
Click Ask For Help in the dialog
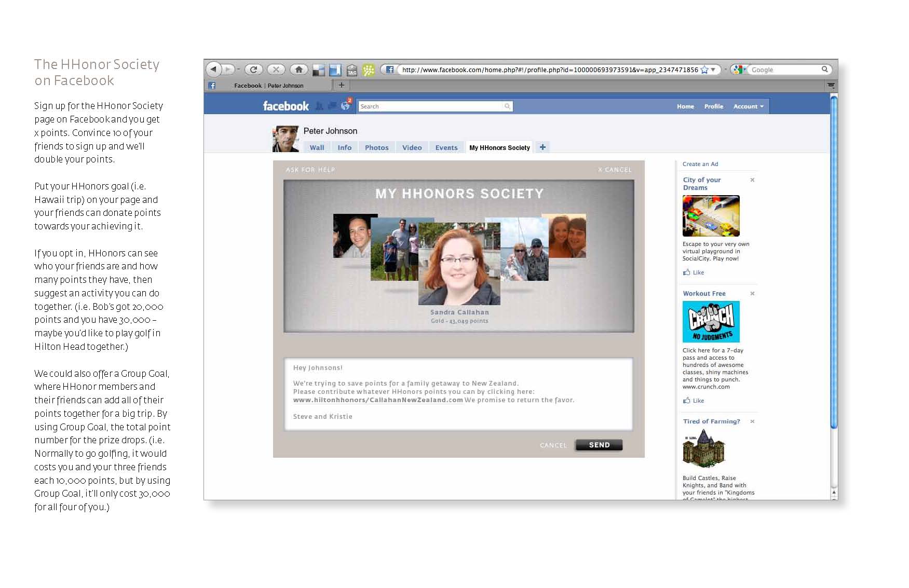[x=310, y=170]
